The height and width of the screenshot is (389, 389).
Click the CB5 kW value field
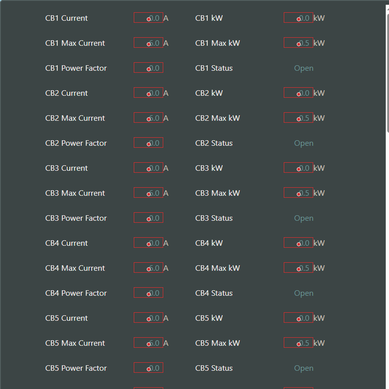(x=298, y=318)
